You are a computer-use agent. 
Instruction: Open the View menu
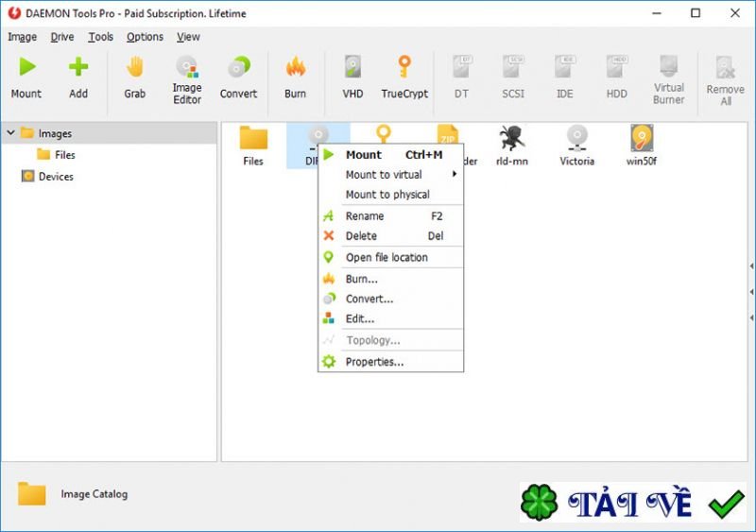click(x=188, y=37)
